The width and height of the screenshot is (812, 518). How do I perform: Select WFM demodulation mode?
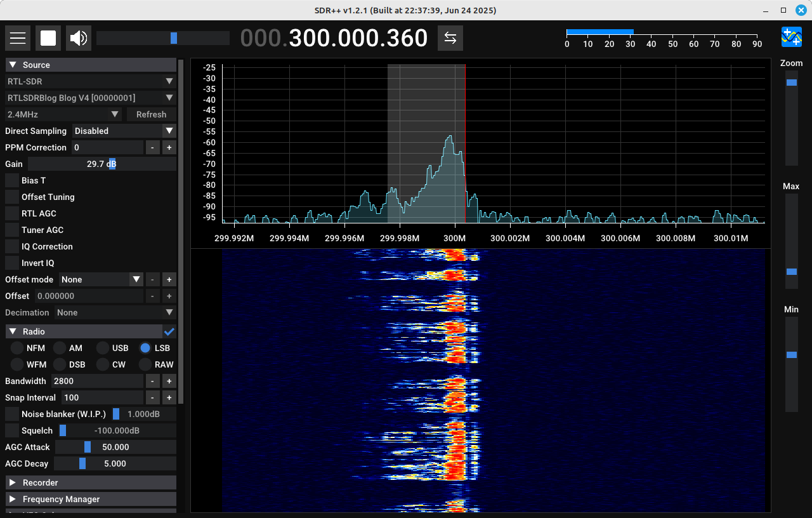pos(17,364)
